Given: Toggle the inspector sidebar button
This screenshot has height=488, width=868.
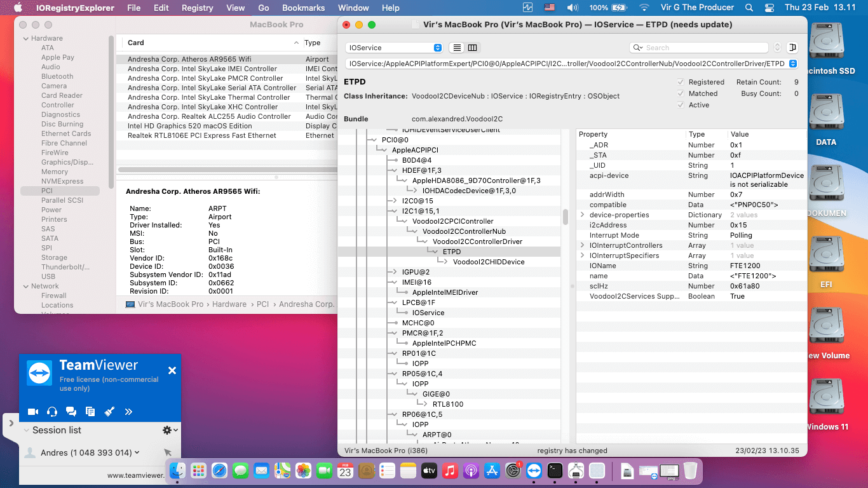Looking at the screenshot, I should (792, 48).
